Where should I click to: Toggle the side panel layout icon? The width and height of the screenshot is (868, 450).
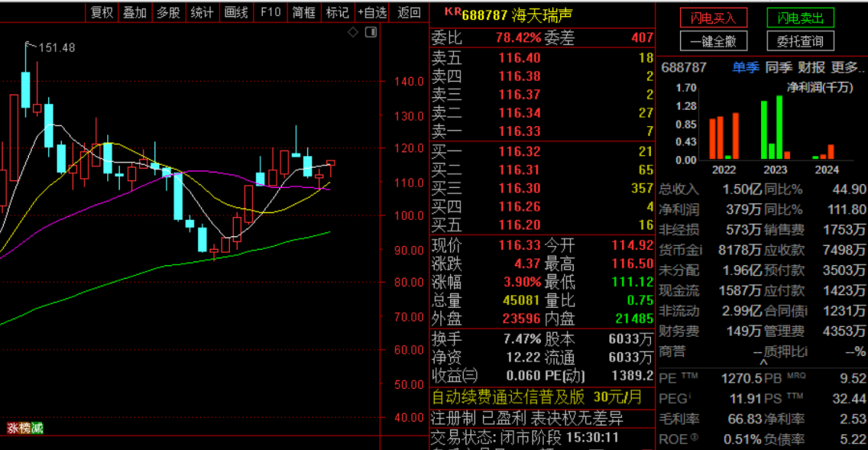coord(371,32)
